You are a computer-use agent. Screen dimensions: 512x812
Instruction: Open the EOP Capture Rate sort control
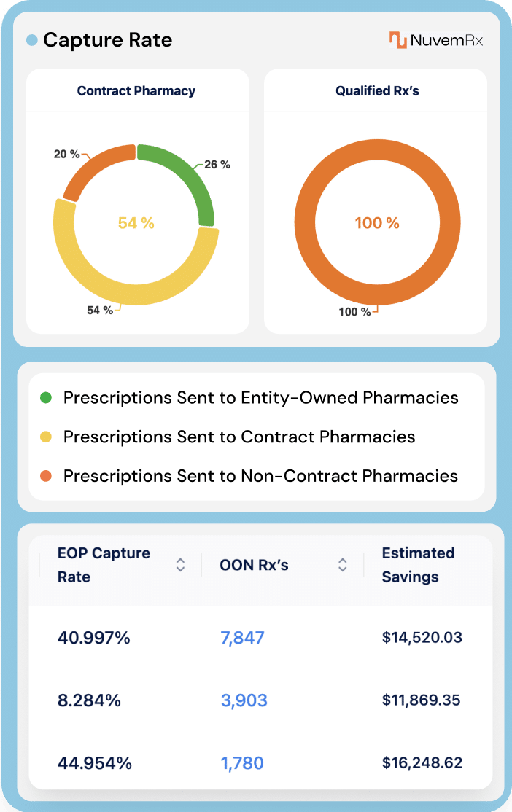point(179,565)
